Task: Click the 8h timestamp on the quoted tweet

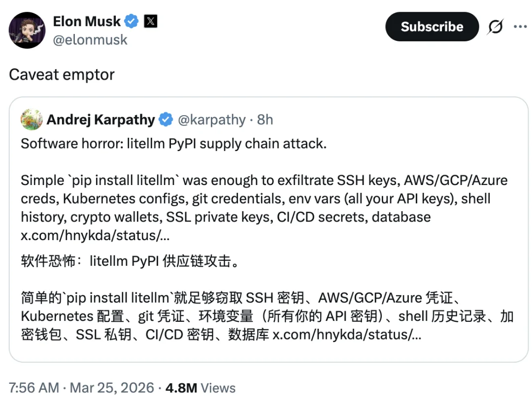Action: [265, 119]
